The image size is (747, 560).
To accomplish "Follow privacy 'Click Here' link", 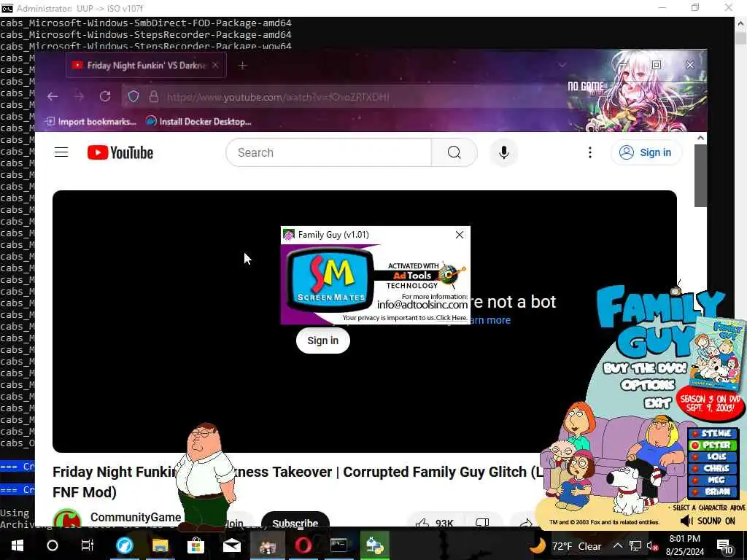I will tap(451, 318).
